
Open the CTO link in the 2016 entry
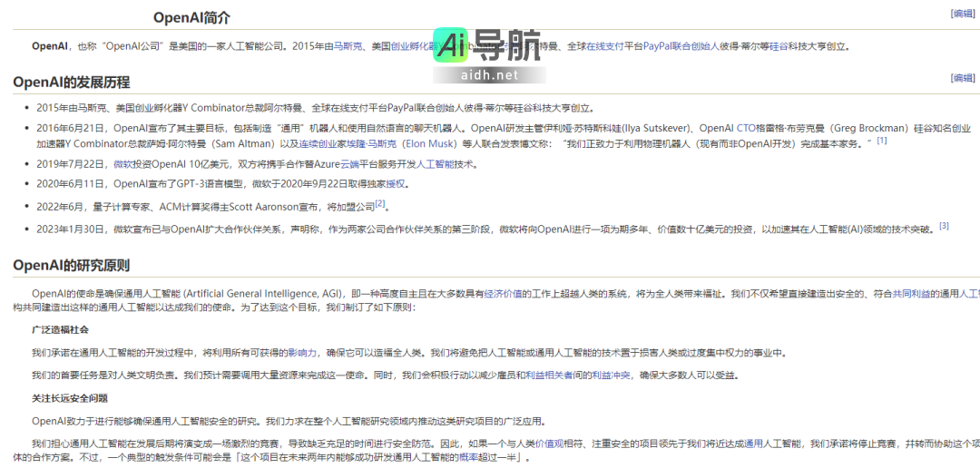746,128
